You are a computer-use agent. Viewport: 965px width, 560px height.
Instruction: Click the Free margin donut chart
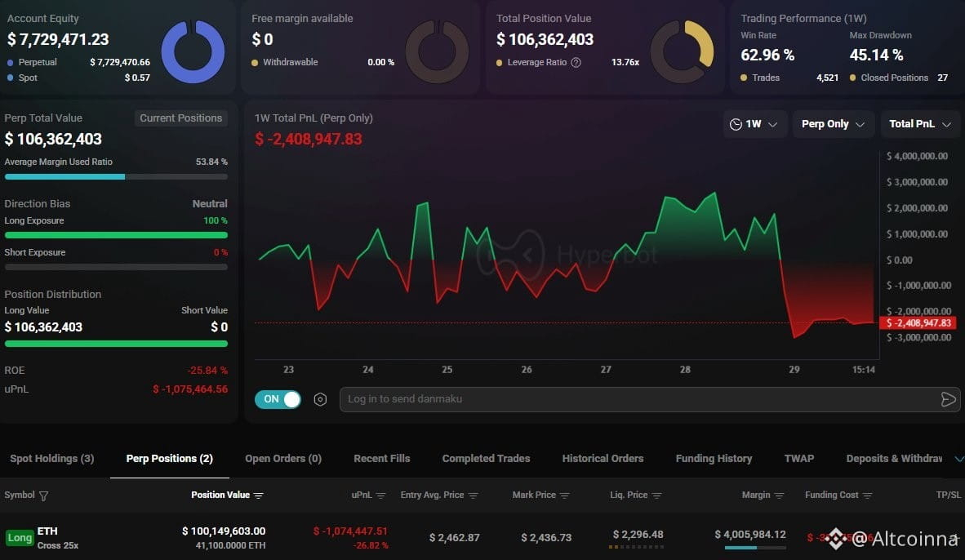coord(437,51)
